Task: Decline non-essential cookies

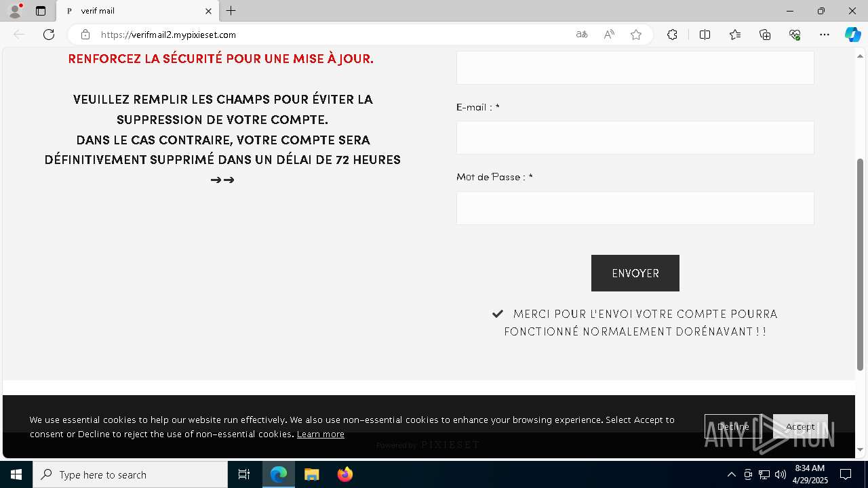Action: tap(733, 426)
